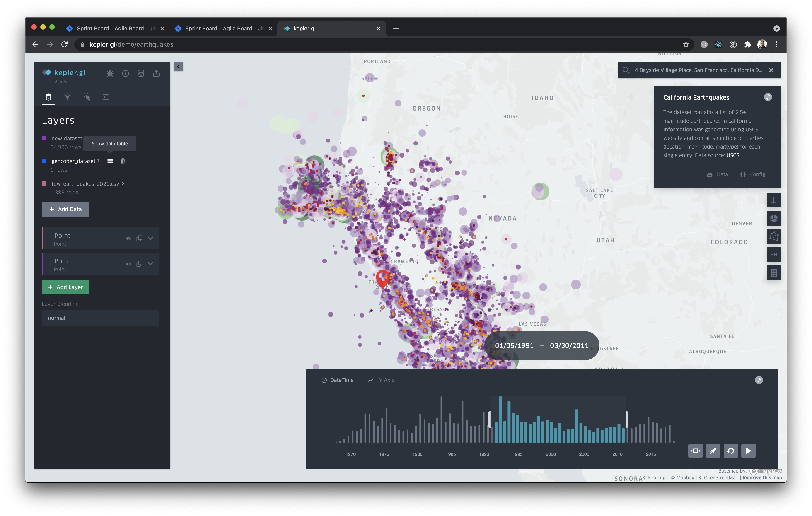Viewport: 812px width, 516px height.
Task: Duplicate the first Point layer
Action: click(x=139, y=238)
